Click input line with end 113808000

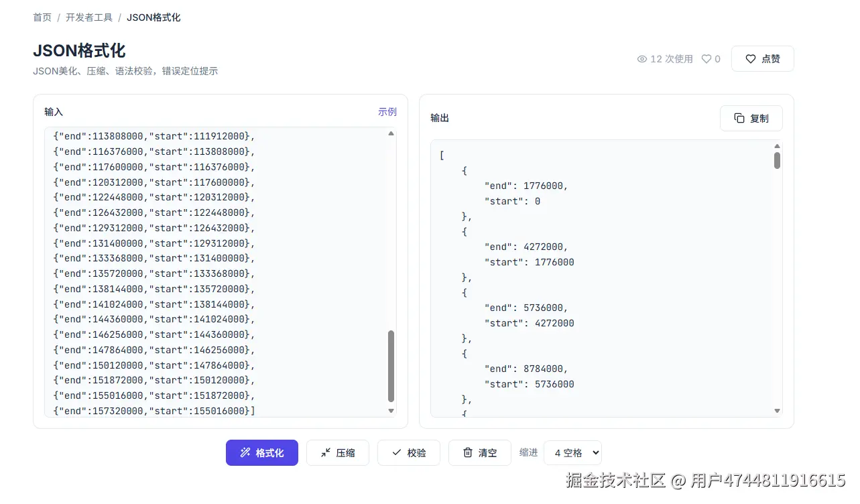154,136
